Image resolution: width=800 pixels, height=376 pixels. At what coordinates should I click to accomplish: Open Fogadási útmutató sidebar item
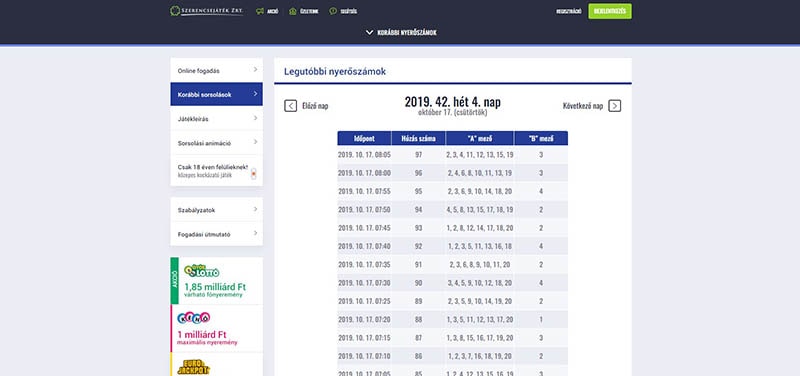point(216,234)
